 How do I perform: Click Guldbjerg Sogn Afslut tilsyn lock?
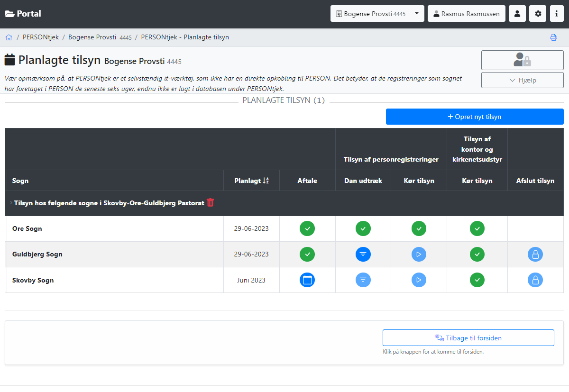(535, 254)
